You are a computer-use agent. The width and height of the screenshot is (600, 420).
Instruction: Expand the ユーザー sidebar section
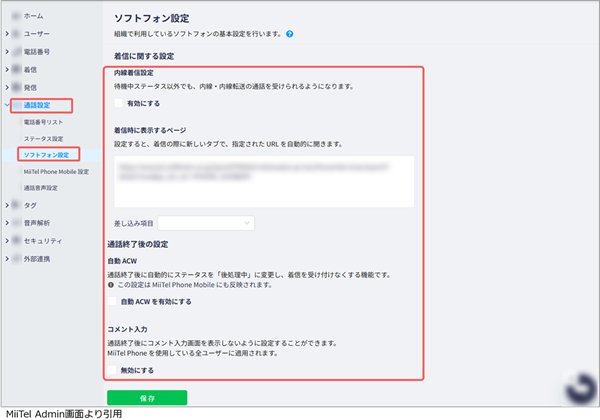pyautogui.click(x=7, y=34)
